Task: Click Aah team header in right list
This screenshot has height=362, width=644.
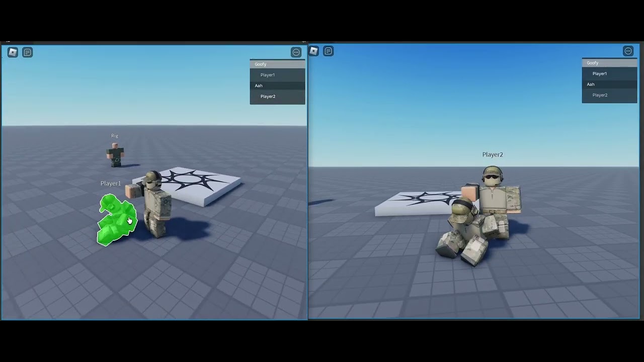Action: click(610, 84)
